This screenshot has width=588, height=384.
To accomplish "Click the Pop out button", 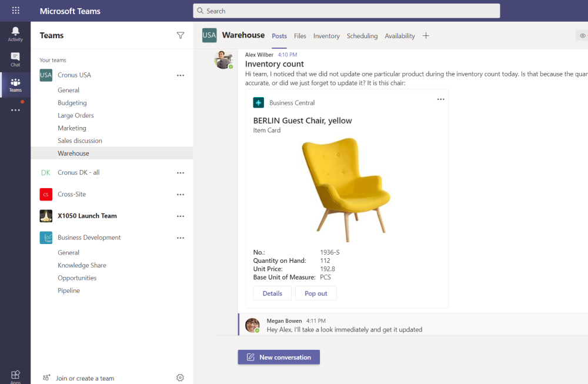I will (x=316, y=293).
